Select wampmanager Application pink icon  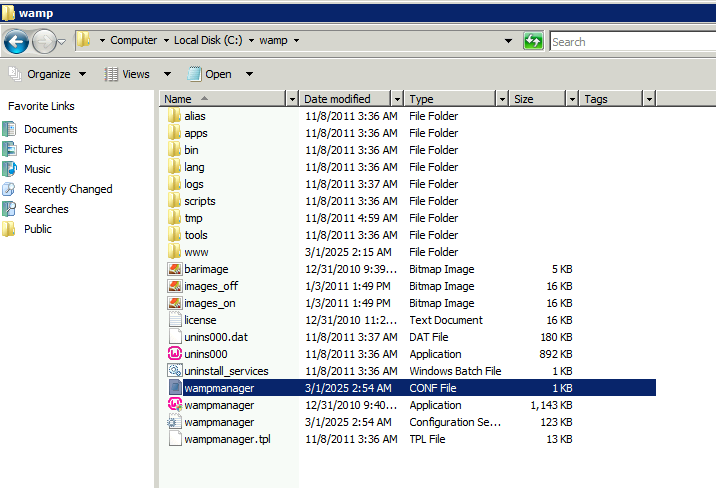click(x=174, y=404)
